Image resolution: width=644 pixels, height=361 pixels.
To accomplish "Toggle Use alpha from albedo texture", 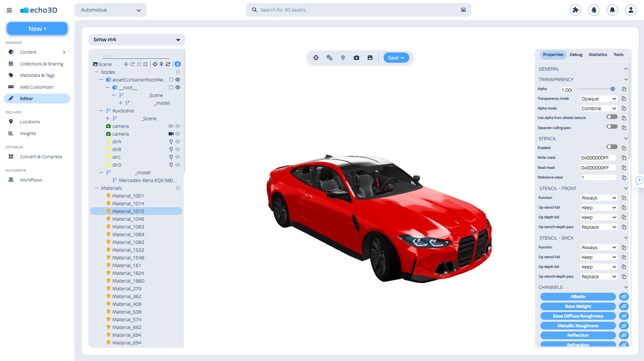I will point(612,117).
